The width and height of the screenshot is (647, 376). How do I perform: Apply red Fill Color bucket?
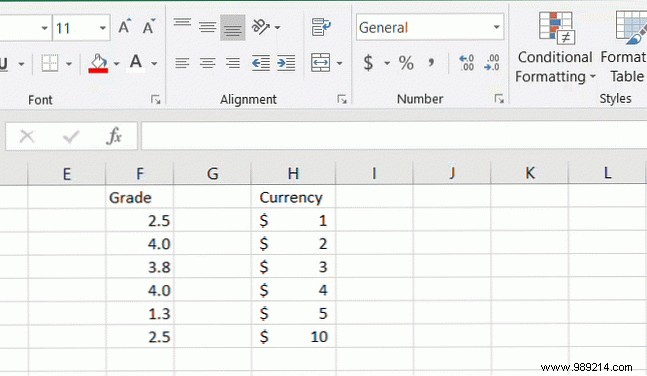[98, 64]
